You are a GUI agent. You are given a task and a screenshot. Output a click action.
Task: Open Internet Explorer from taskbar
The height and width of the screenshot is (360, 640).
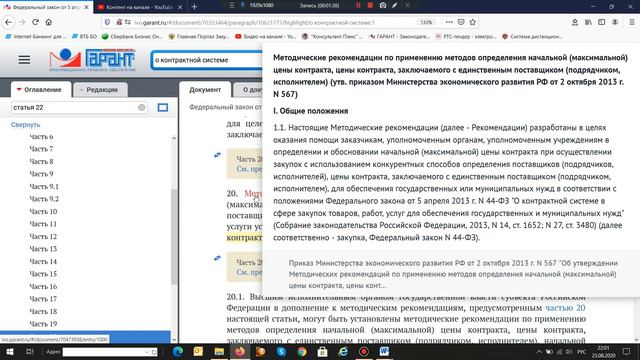click(343, 351)
